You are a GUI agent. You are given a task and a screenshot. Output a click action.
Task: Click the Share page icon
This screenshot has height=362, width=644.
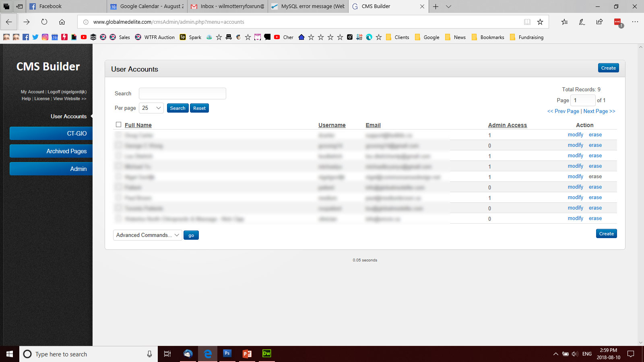(x=599, y=22)
